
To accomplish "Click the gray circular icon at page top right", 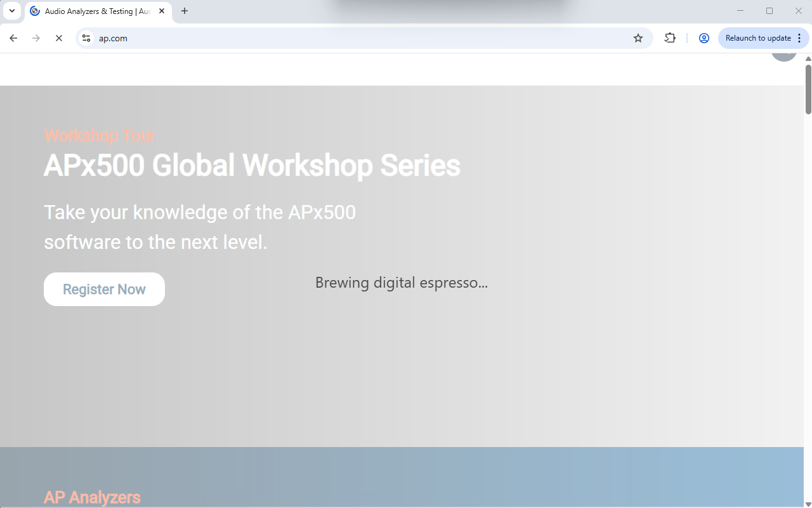I will 784,56.
